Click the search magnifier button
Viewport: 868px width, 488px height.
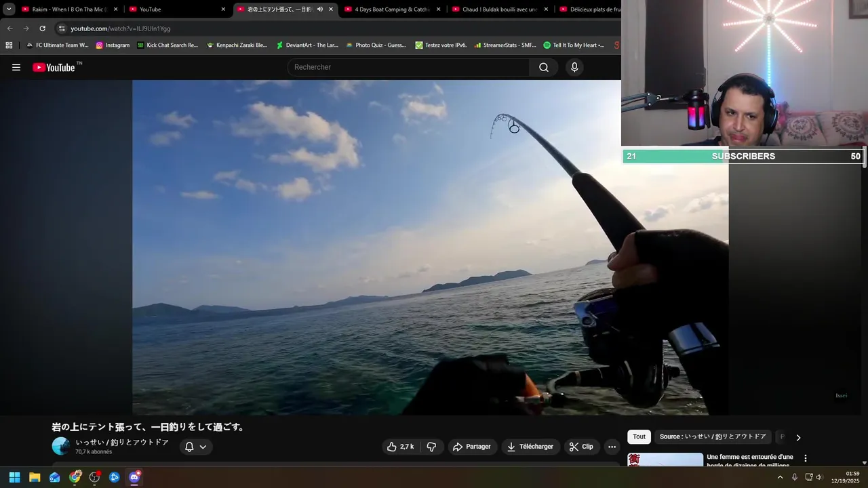pos(544,67)
